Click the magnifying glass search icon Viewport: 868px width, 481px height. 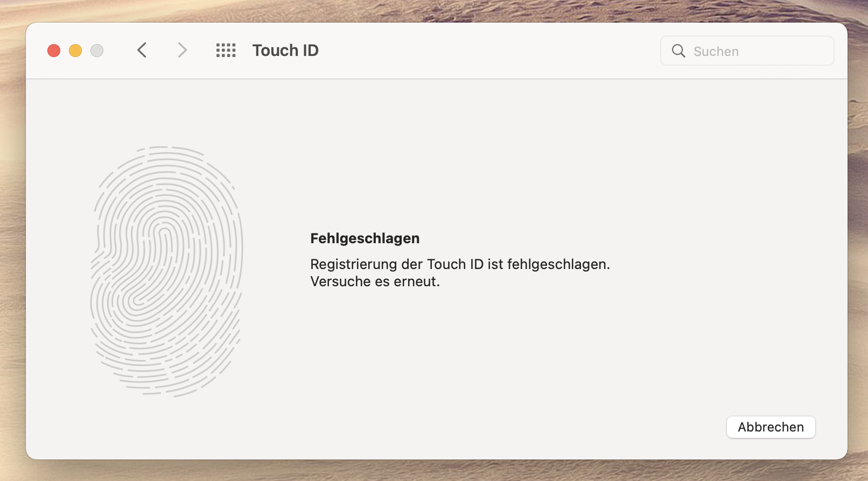coord(678,51)
